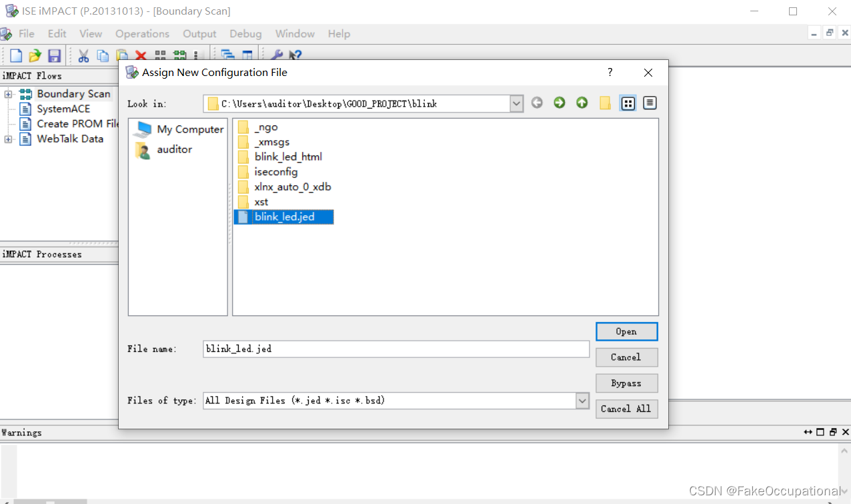This screenshot has width=851, height=504.
Task: Click the Copy toolbar icon
Action: (x=103, y=56)
